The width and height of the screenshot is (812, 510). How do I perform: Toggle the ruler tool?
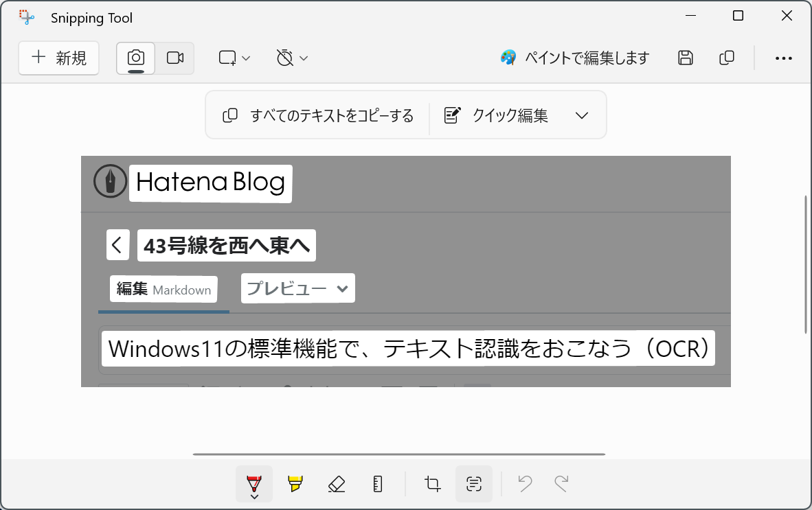(x=378, y=484)
